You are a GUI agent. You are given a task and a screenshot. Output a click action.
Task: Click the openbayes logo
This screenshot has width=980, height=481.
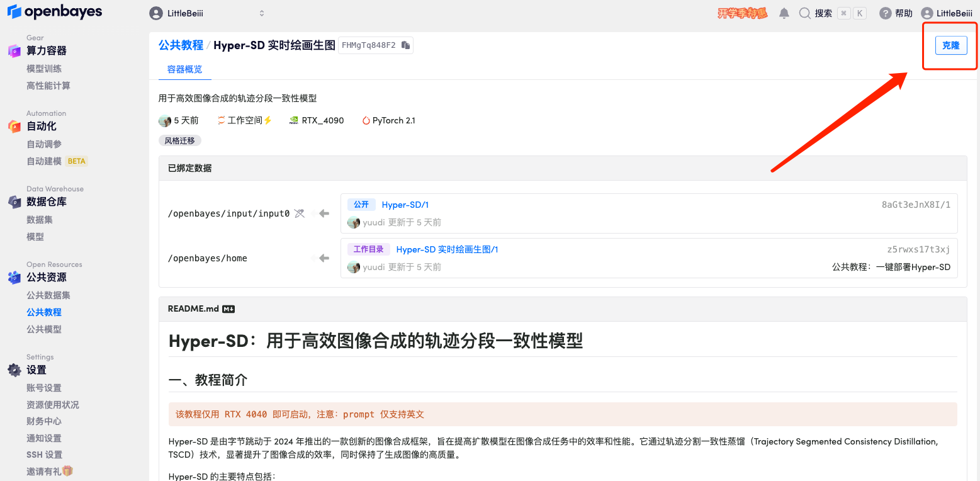[54, 12]
